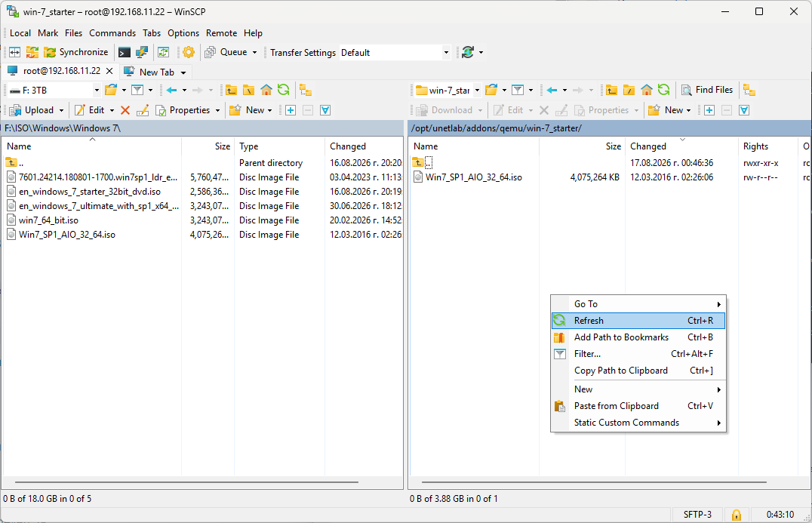Click the Find Files button

tap(707, 90)
